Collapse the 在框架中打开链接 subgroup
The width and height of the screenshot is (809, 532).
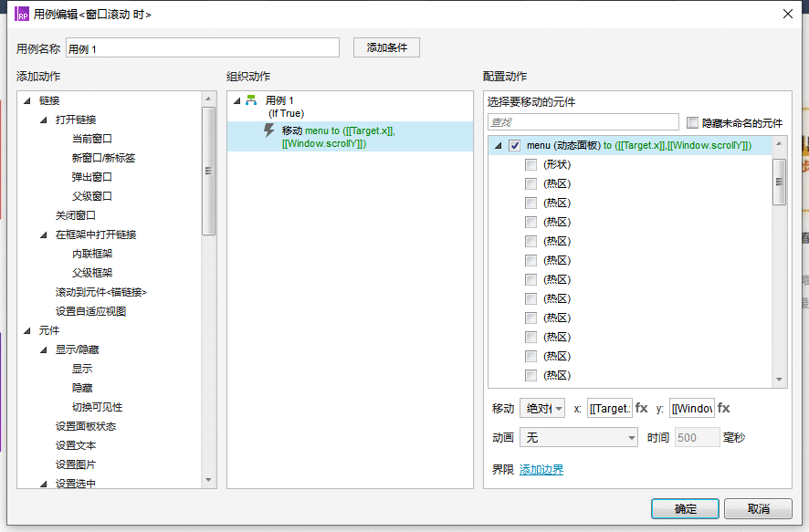[x=44, y=235]
